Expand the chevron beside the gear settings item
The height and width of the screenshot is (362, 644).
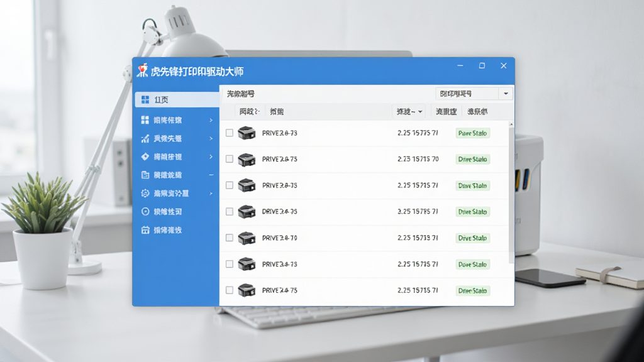[x=211, y=194]
